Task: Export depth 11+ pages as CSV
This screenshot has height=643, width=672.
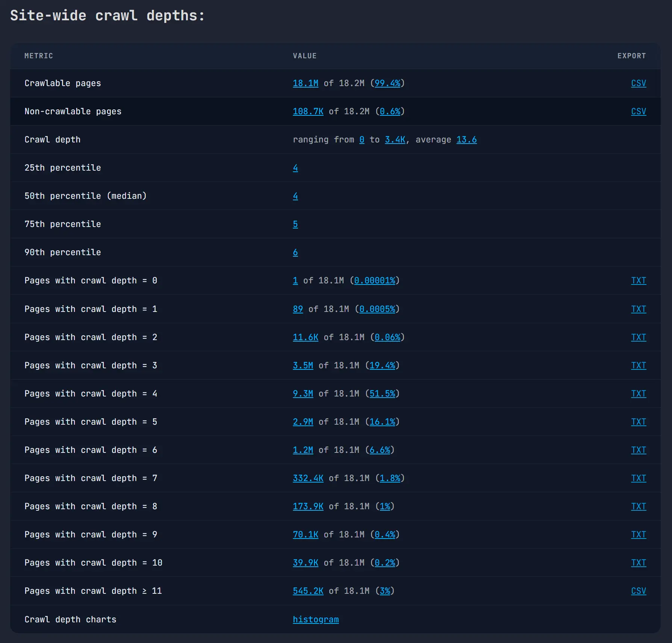Action: (x=639, y=591)
